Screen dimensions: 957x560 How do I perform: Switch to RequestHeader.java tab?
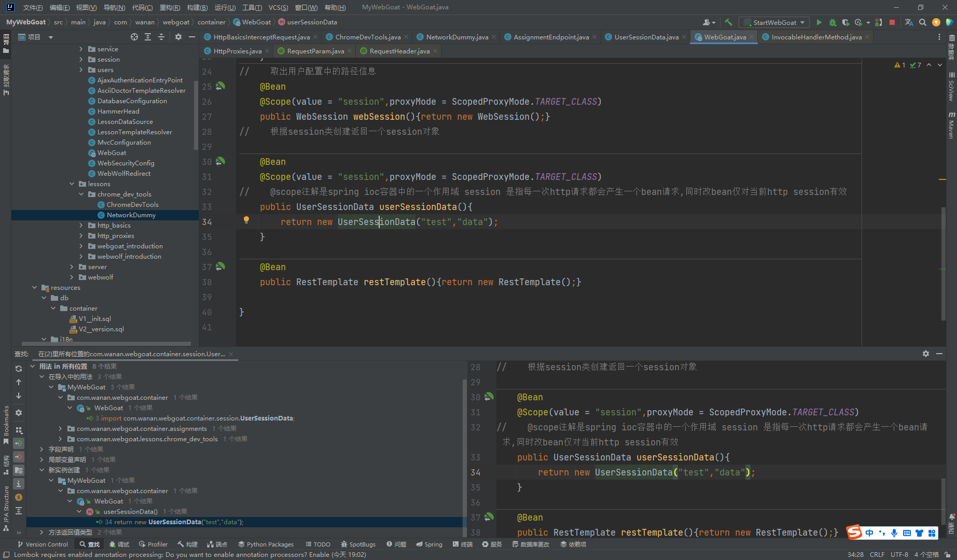[x=399, y=51]
